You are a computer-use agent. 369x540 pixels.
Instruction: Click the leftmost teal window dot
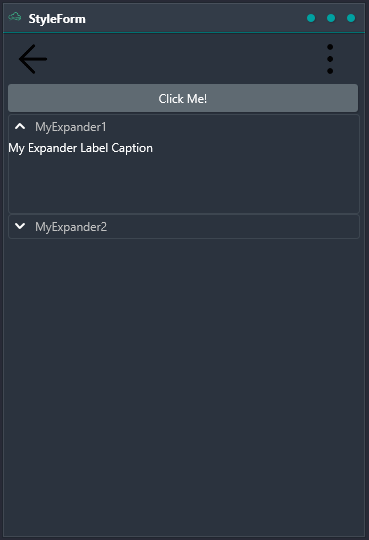pyautogui.click(x=311, y=18)
